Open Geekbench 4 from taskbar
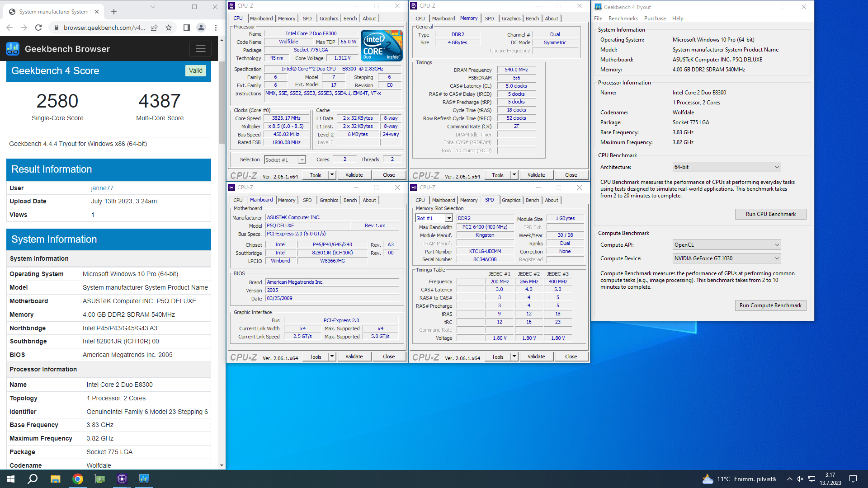Image resolution: width=868 pixels, height=488 pixels. (144, 479)
